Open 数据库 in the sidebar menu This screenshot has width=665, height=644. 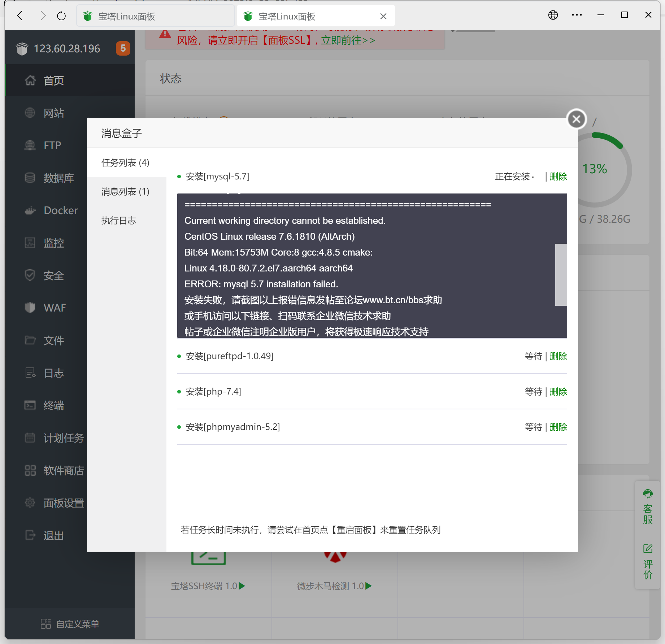[59, 178]
